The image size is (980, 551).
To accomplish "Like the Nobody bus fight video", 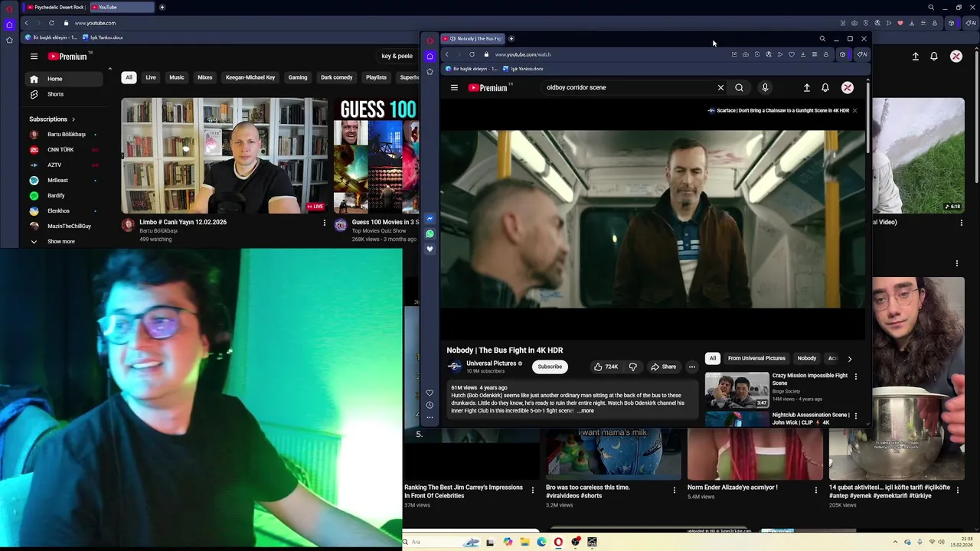I will click(x=606, y=367).
